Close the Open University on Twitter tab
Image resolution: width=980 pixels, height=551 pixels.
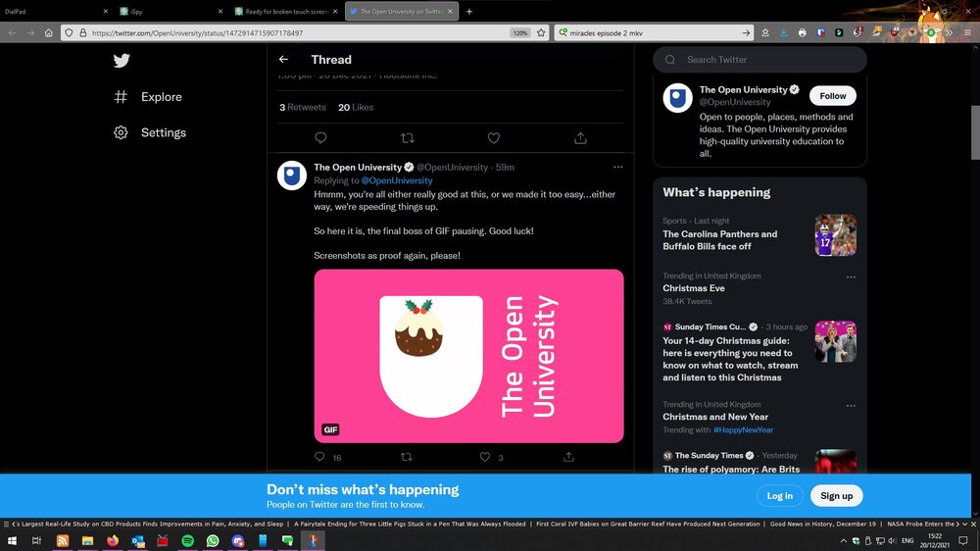tap(450, 11)
